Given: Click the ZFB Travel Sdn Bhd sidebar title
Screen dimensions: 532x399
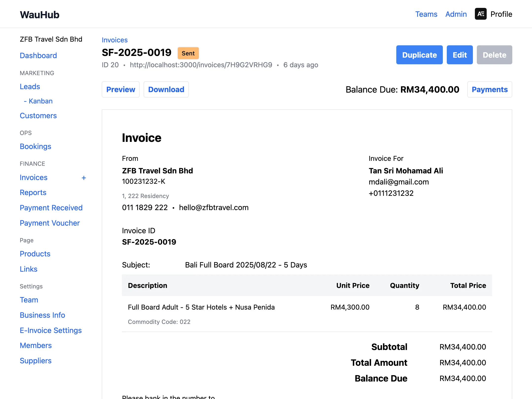Looking at the screenshot, I should [51, 39].
